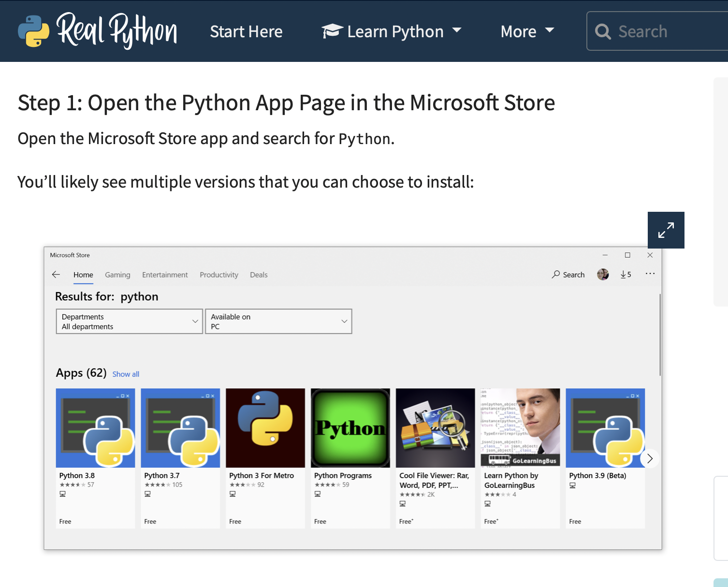Open the downloads indicator showing 5
728x587 pixels.
(x=626, y=275)
